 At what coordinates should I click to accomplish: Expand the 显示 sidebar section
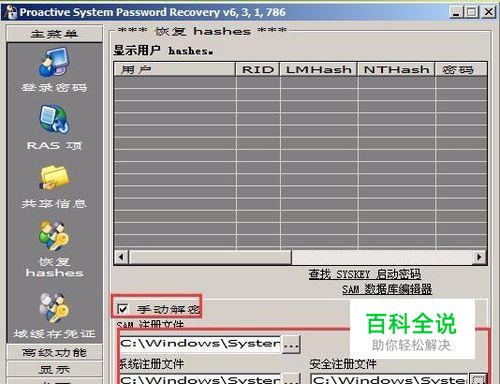54,369
